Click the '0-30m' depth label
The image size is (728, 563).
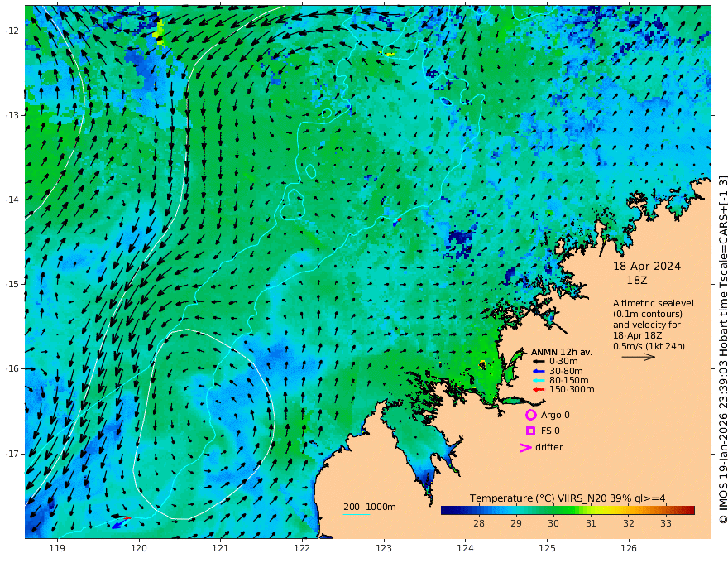coord(563,362)
